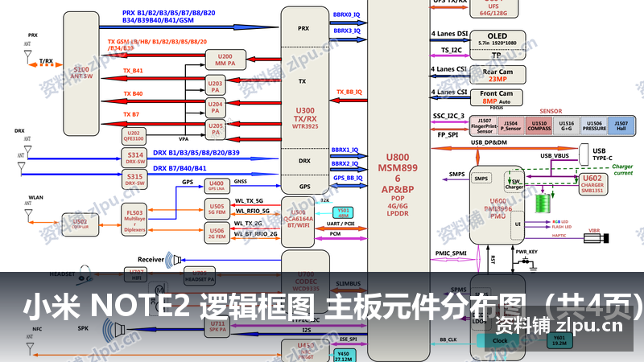Screen dimensions: 644x362
Task: Select the U300 TX/RX WTR3925 label
Action: point(305,118)
